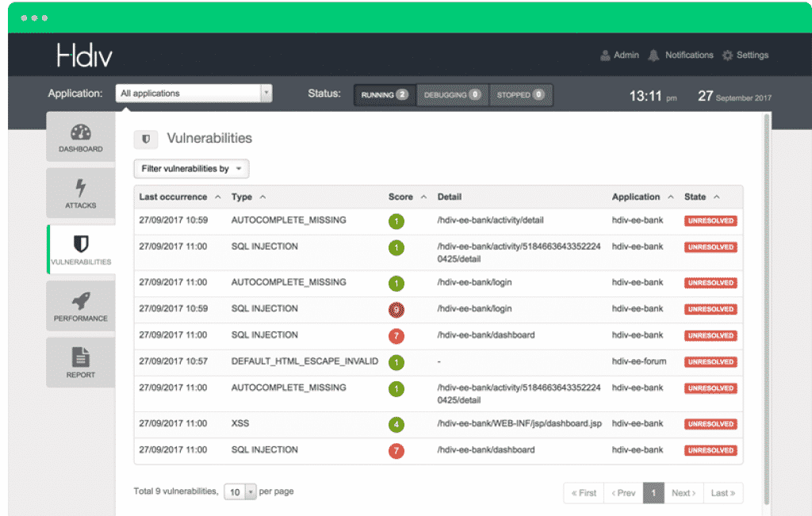This screenshot has height=516, width=812.
Task: Select page 1 button
Action: pos(653,493)
